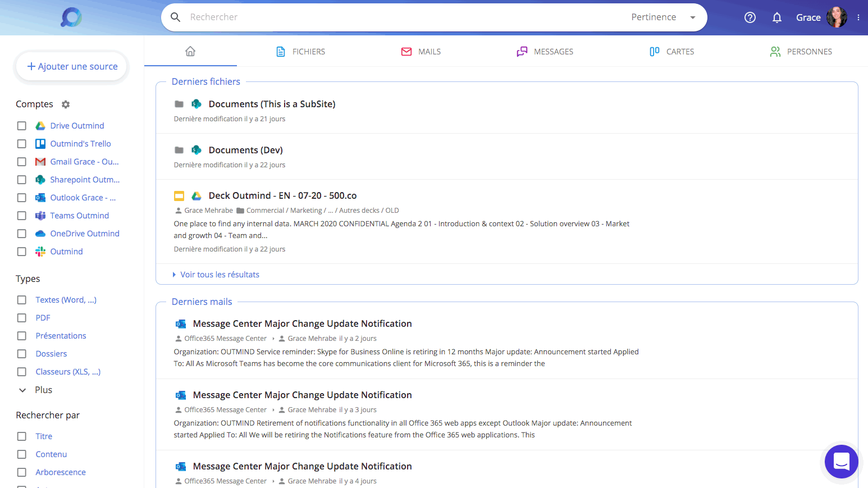Click the accounts settings gear icon
The width and height of the screenshot is (868, 488).
point(66,104)
